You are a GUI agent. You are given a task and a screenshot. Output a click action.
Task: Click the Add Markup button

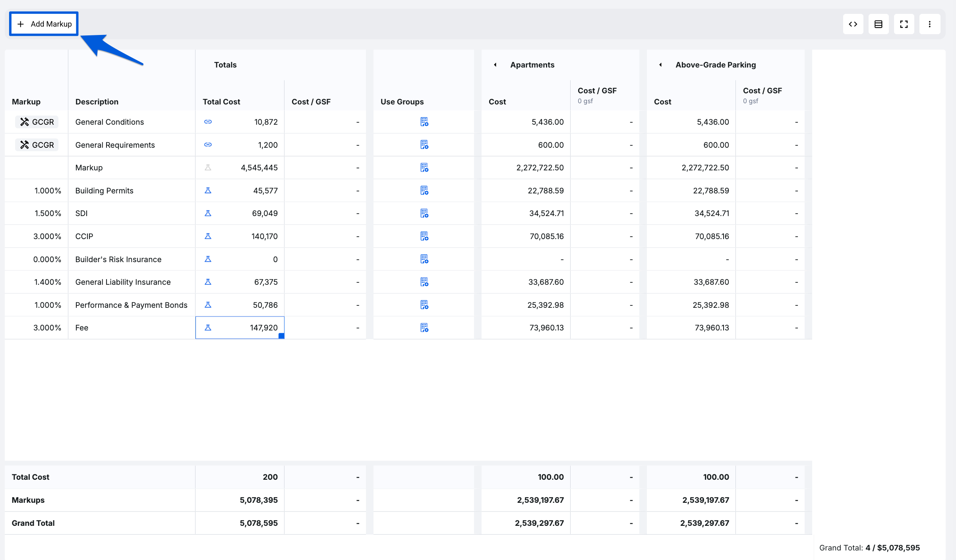(44, 24)
